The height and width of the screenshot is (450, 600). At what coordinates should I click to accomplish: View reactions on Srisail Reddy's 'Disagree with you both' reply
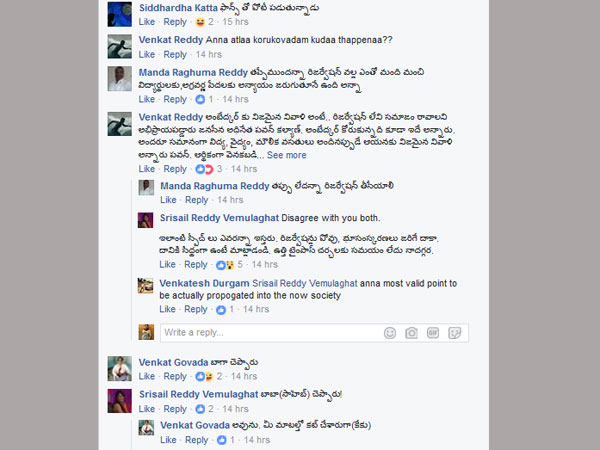[x=229, y=265]
